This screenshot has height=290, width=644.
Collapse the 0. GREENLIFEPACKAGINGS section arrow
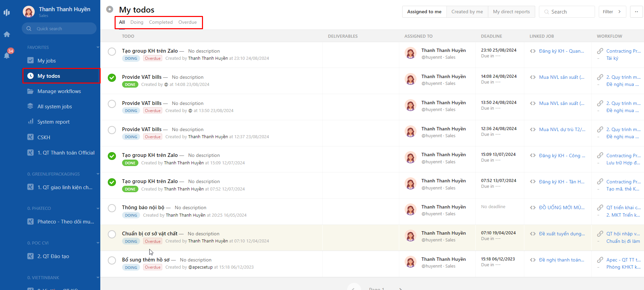[98, 174]
